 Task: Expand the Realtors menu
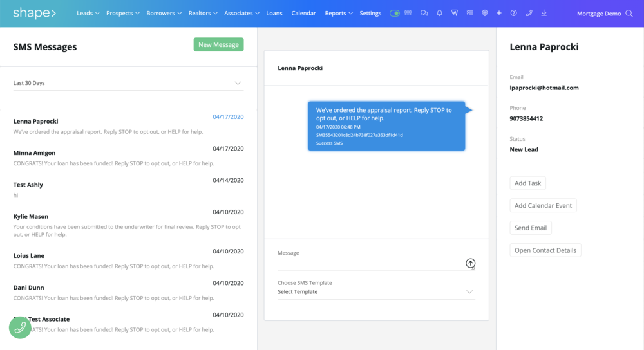pyautogui.click(x=203, y=13)
